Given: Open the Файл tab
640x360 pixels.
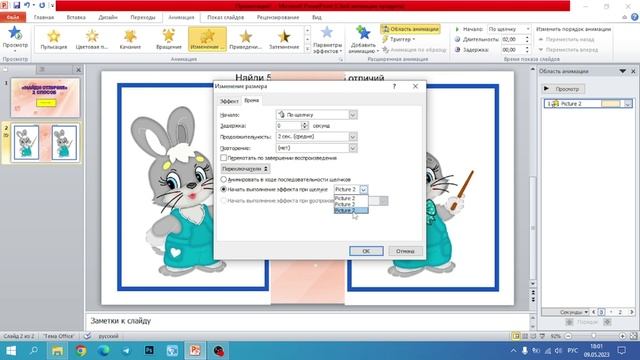Looking at the screenshot, I should tap(13, 17).
